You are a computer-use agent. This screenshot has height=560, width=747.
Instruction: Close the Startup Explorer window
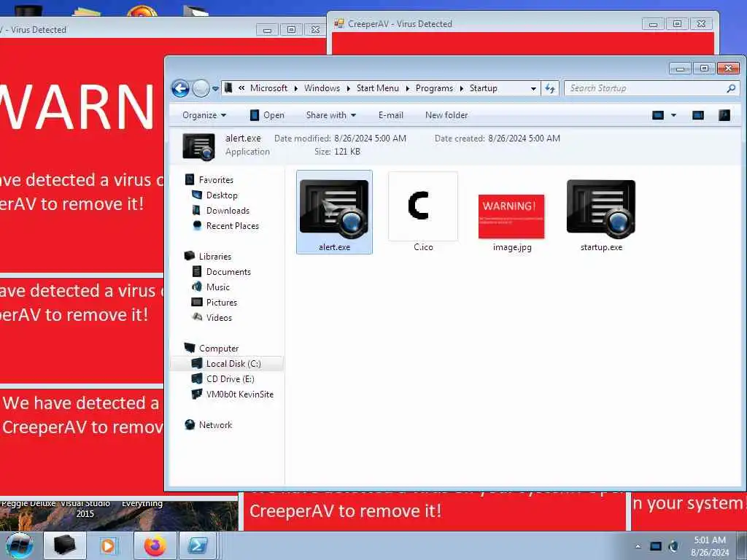point(728,69)
